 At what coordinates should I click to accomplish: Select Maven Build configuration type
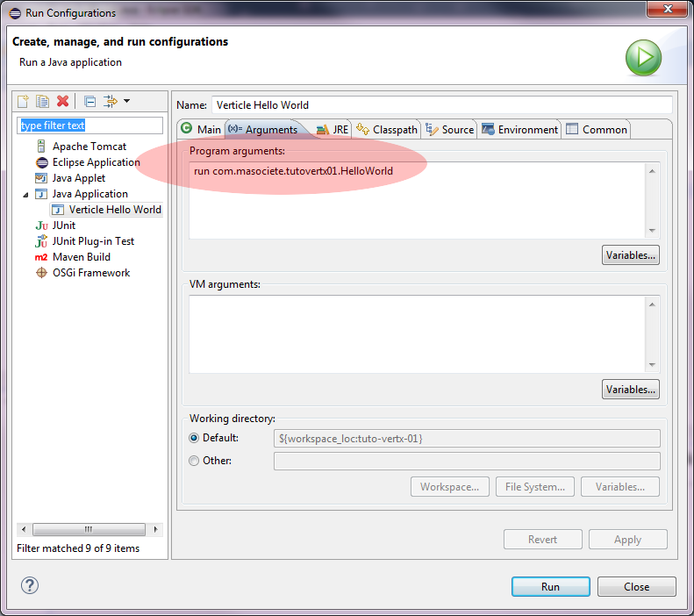[81, 257]
